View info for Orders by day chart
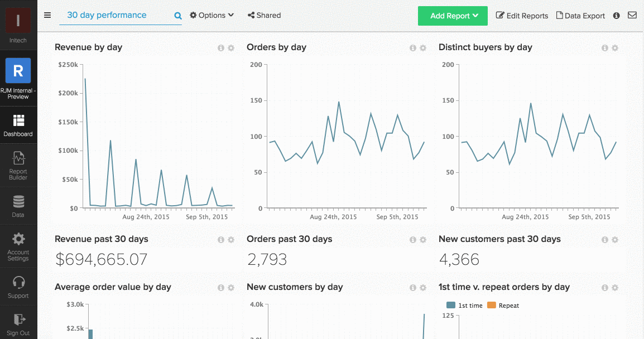This screenshot has width=644, height=339. pyautogui.click(x=412, y=48)
